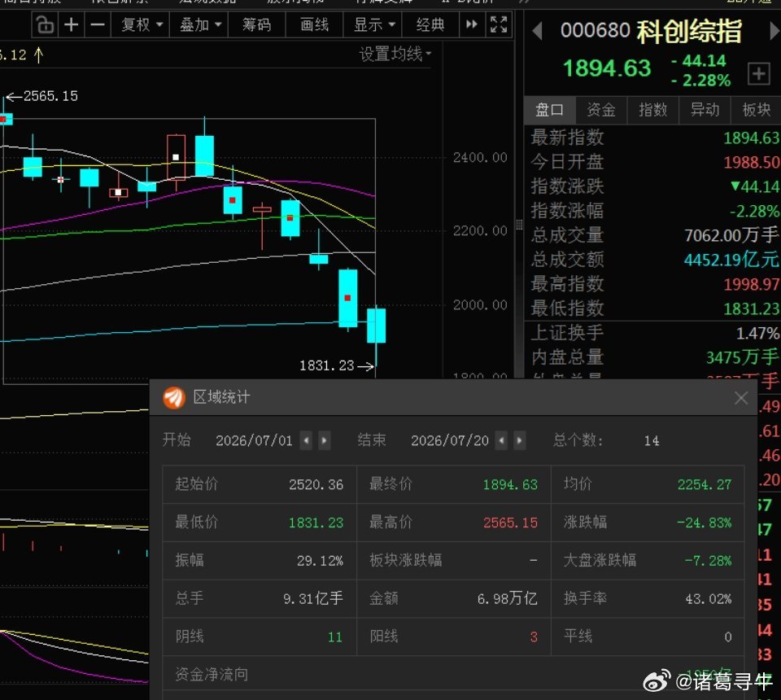
Task: Go to previous index with left arrow
Action: click(x=537, y=32)
